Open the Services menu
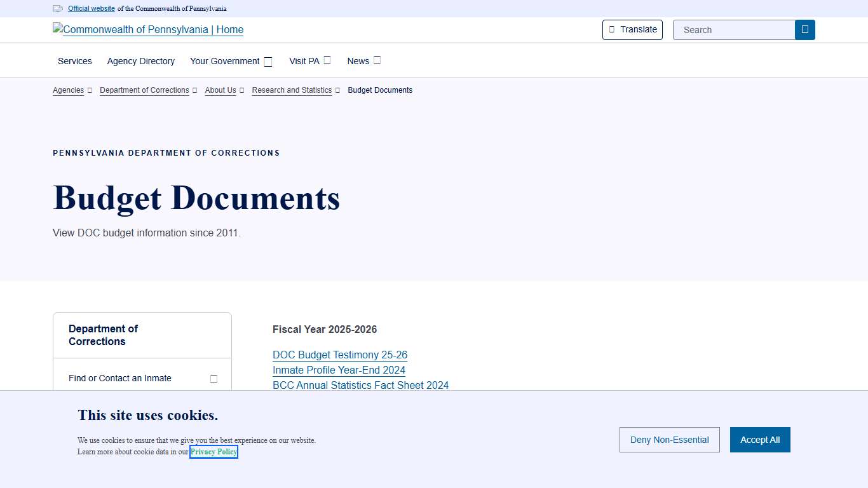Screen dimensions: 868x488 pyautogui.click(x=74, y=61)
